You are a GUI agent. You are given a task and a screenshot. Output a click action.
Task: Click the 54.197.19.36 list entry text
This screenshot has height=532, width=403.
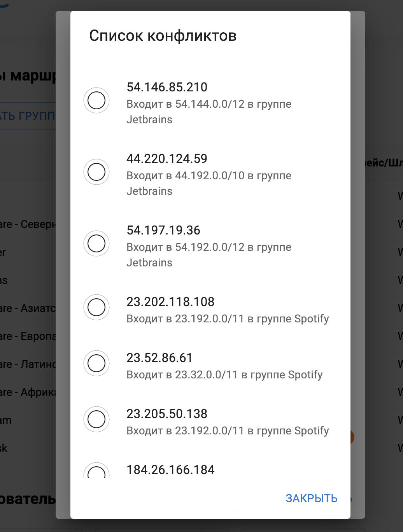[163, 230]
